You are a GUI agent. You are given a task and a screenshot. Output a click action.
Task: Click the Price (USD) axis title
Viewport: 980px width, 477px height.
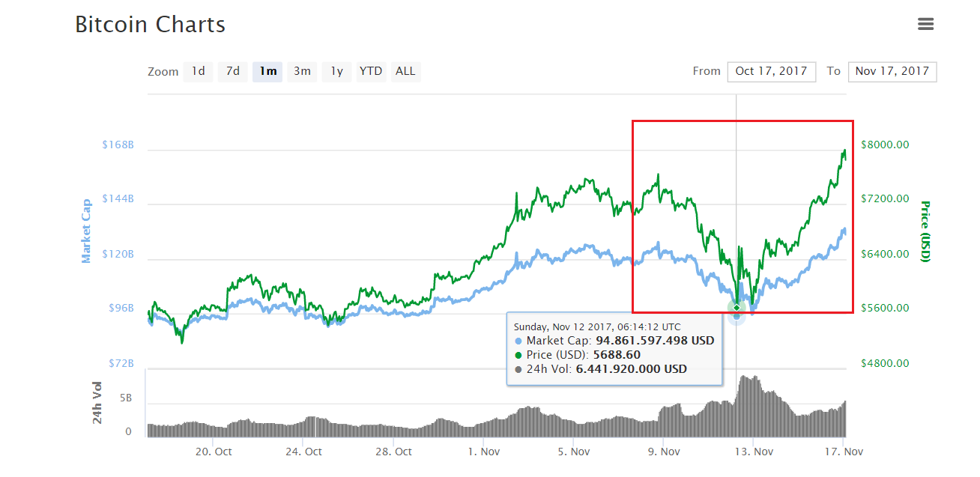pos(925,231)
